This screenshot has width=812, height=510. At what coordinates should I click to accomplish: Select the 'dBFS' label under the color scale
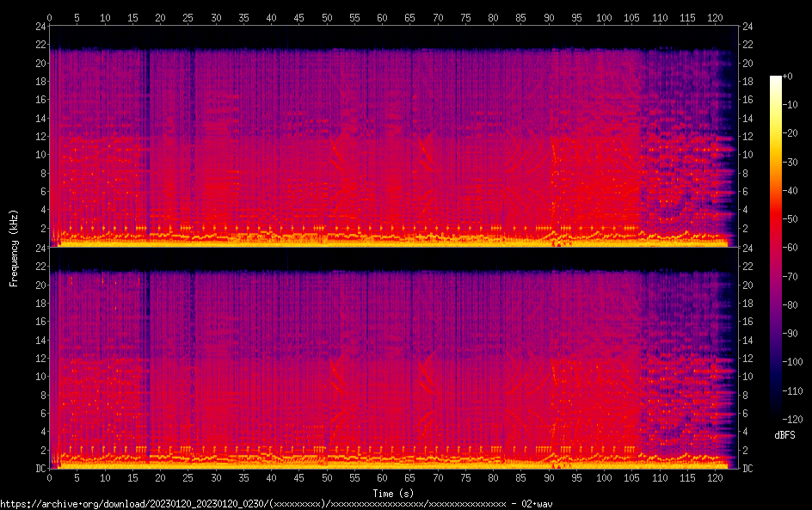784,435
